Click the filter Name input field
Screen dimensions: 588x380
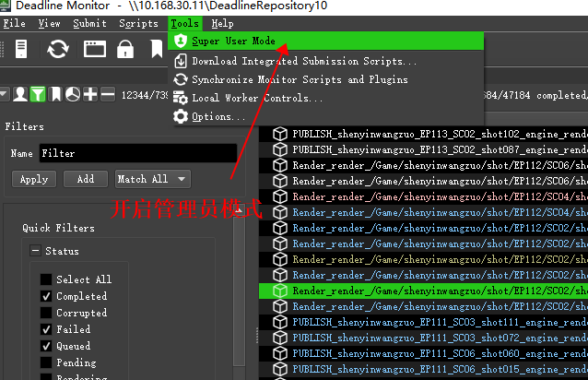(136, 153)
